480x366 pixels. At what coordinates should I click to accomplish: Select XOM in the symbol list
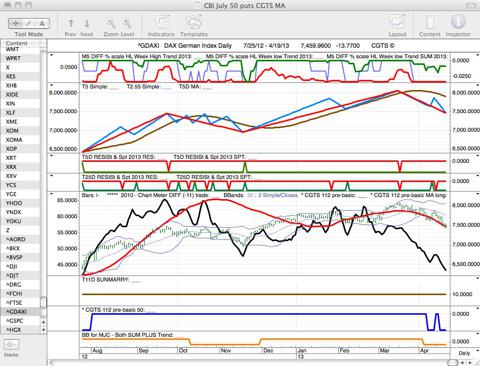point(21,131)
